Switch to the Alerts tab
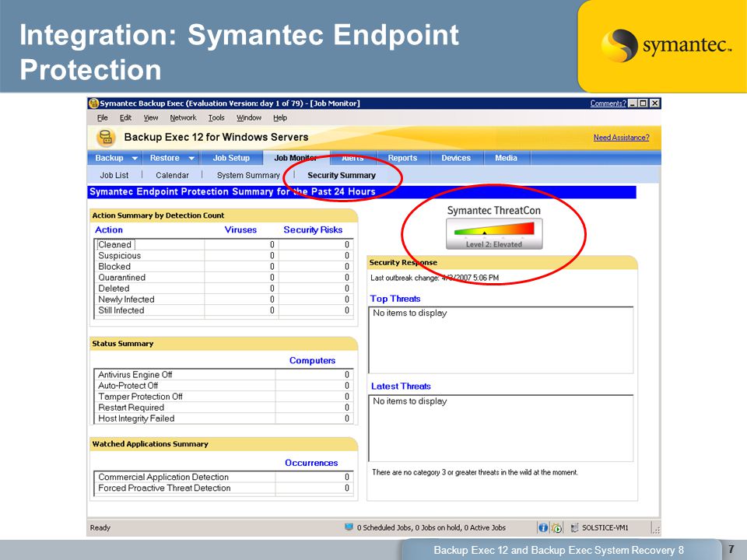 (353, 158)
